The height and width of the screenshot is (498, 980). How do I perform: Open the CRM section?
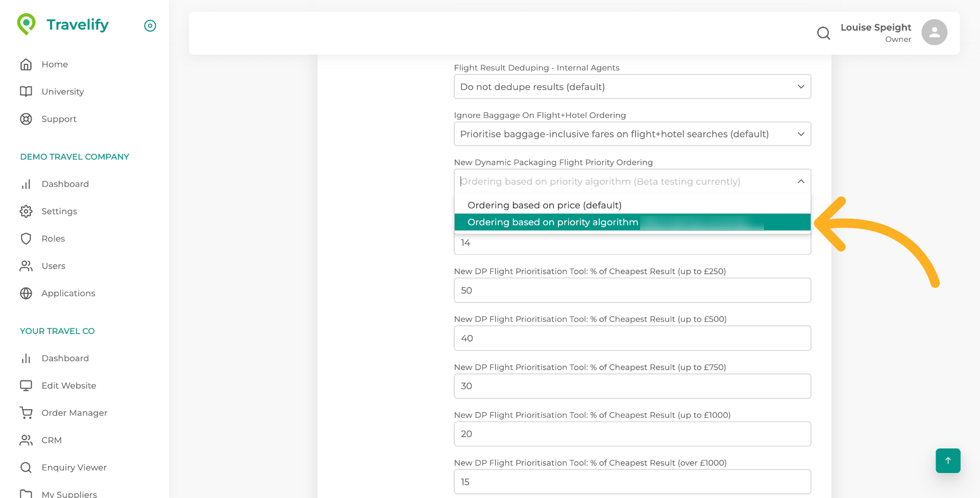[x=52, y=440]
